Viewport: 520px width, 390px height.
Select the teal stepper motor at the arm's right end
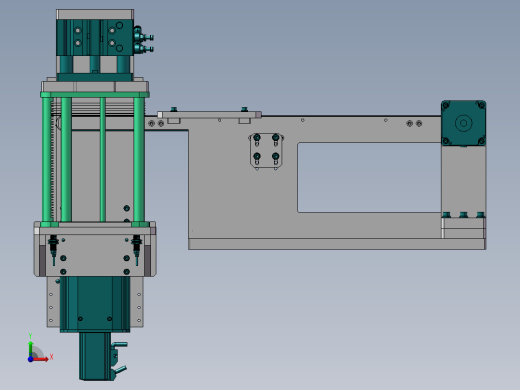point(463,123)
